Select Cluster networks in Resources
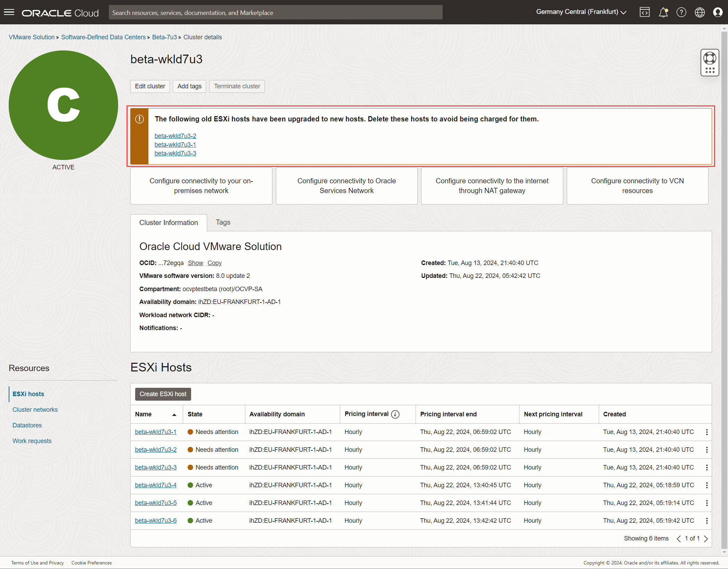The image size is (728, 569). 35,410
